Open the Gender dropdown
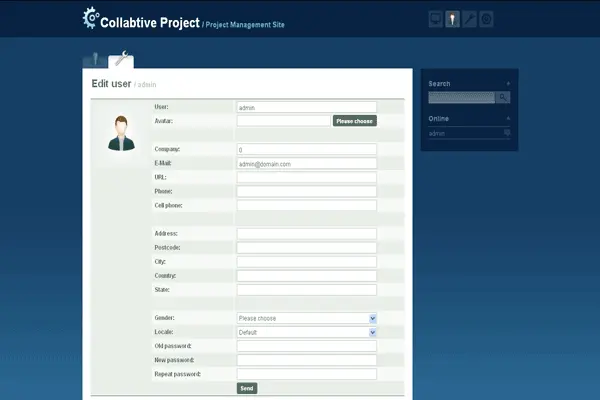600x400 pixels. click(x=306, y=318)
